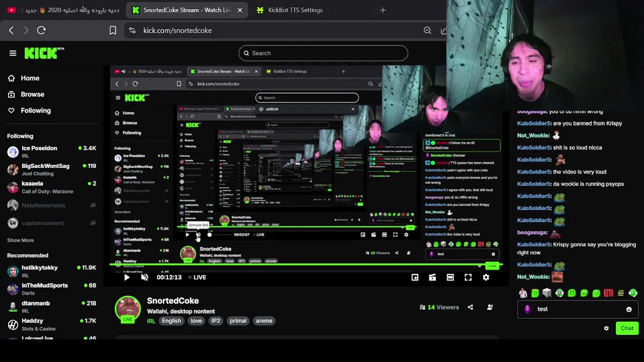Select the IP2 stream tag
The height and width of the screenshot is (362, 644).
pos(216,321)
